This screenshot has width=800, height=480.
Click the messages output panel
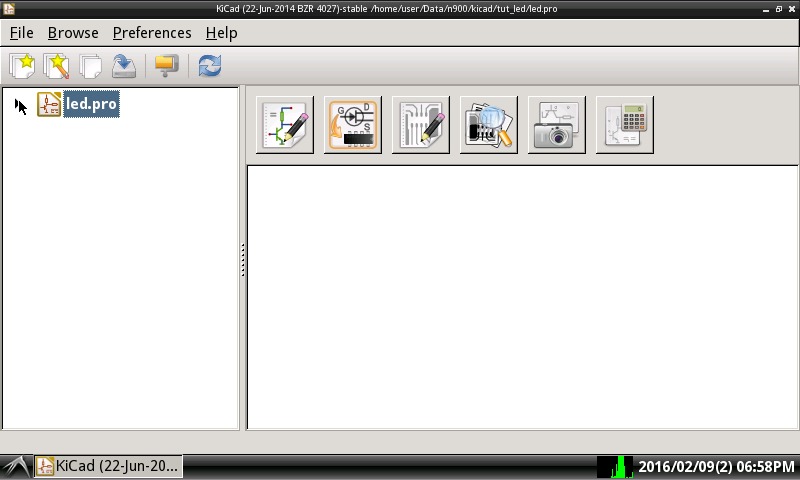click(x=522, y=297)
